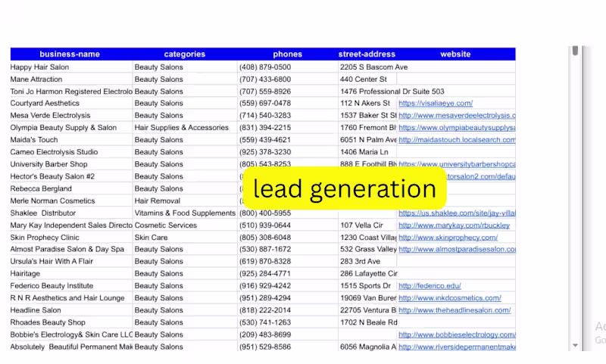Screen dimensions: 606x364
Task: Select the Shaklee Distributor cell
Action: 71,213
